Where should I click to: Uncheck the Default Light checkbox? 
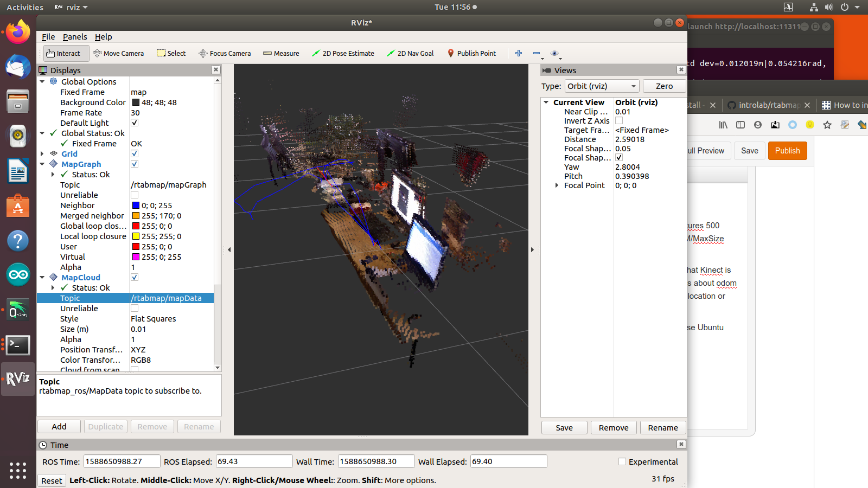tap(134, 123)
